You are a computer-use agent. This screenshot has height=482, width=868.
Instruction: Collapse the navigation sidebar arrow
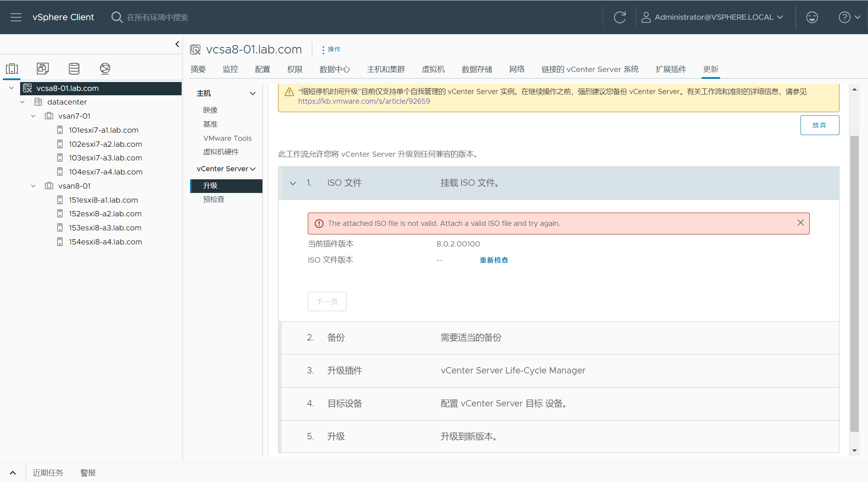coord(177,44)
